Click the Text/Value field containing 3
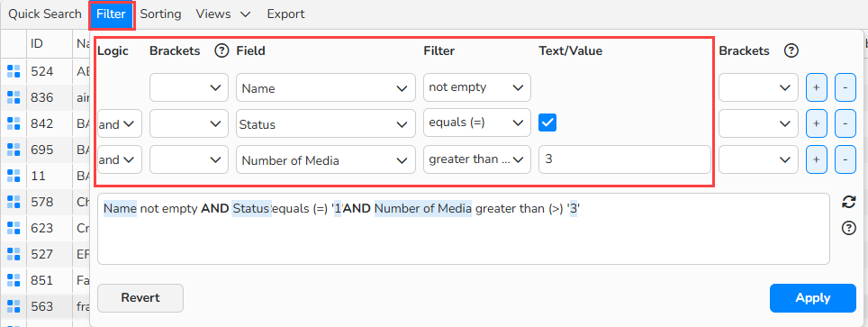 tap(624, 159)
